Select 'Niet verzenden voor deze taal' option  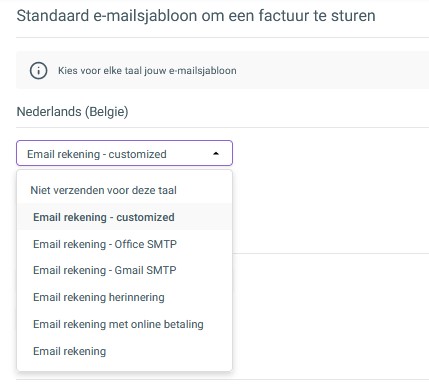(x=124, y=190)
